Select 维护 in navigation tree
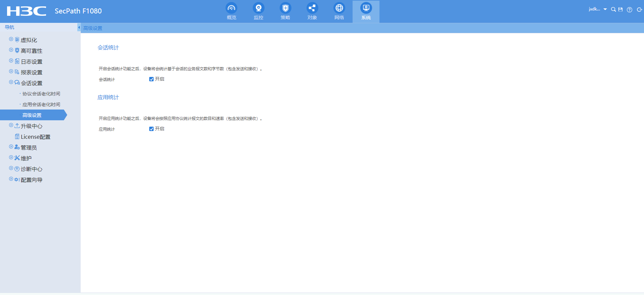The image size is (644, 295). pyautogui.click(x=26, y=158)
